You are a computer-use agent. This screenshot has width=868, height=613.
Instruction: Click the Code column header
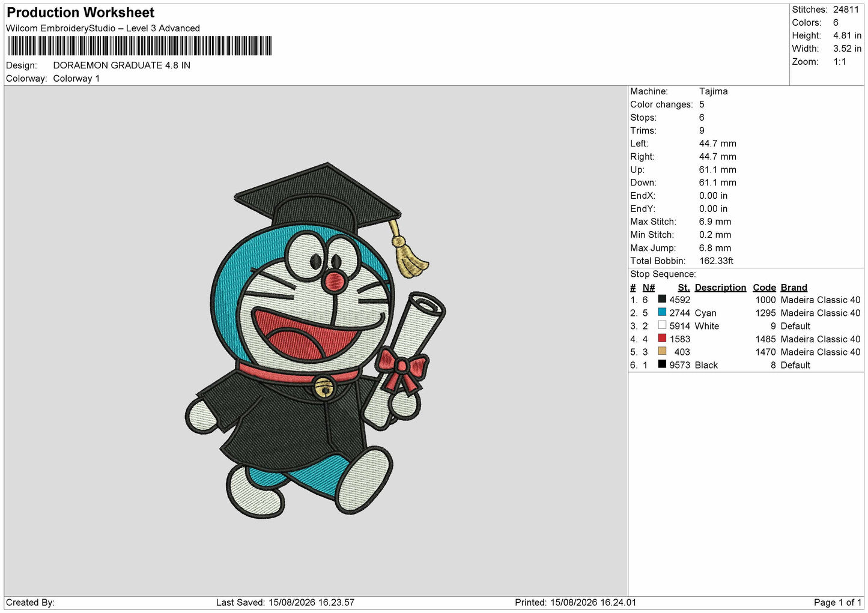coord(764,288)
